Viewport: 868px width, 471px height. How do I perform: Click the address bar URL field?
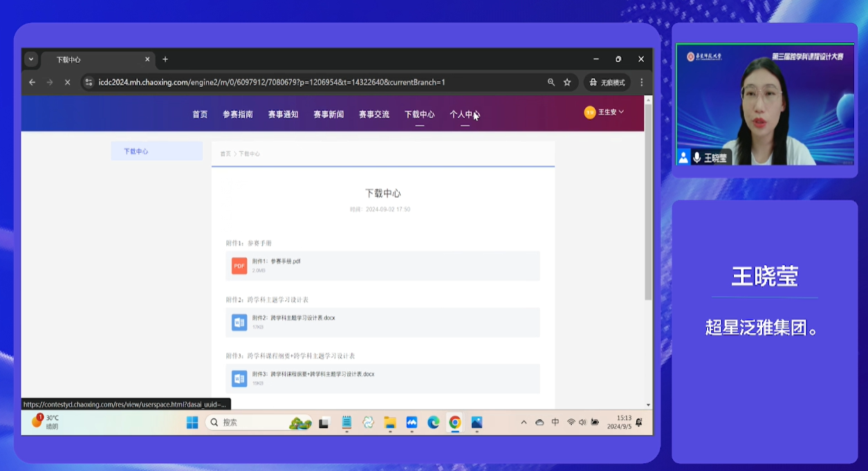271,82
